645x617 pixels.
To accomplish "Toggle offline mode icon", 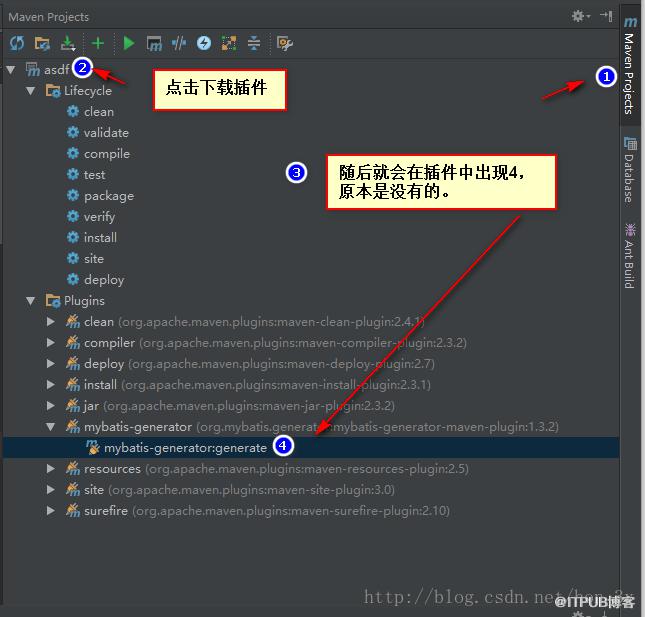I will [x=179, y=43].
